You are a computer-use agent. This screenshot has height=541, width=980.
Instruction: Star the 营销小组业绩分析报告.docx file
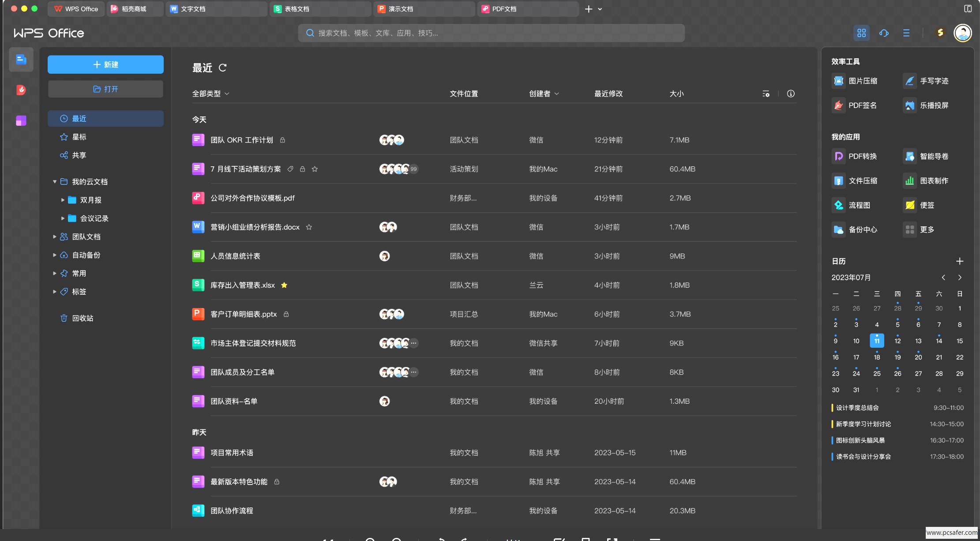pyautogui.click(x=309, y=227)
